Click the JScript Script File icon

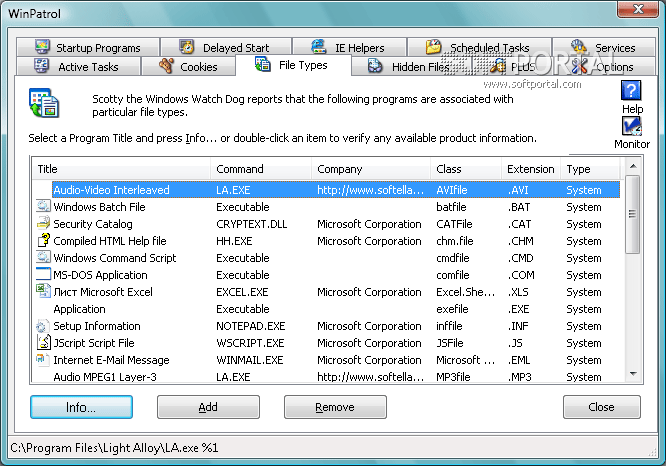point(43,343)
